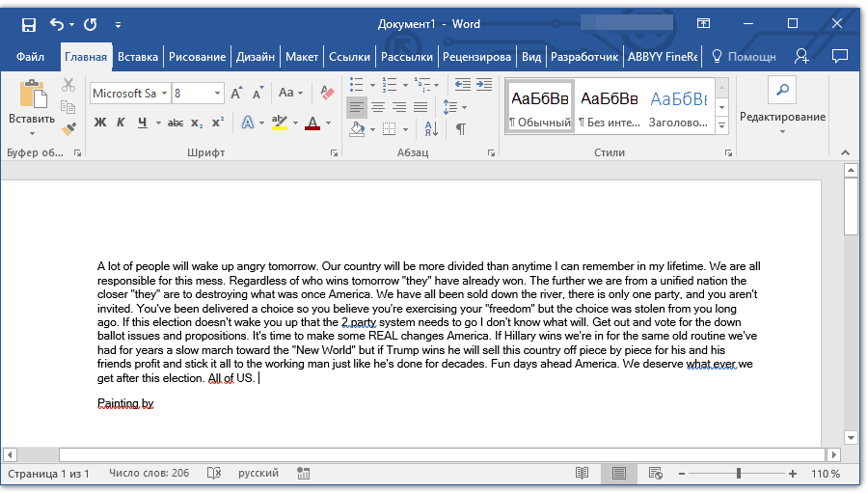Open the Макет ribbon tab

302,57
